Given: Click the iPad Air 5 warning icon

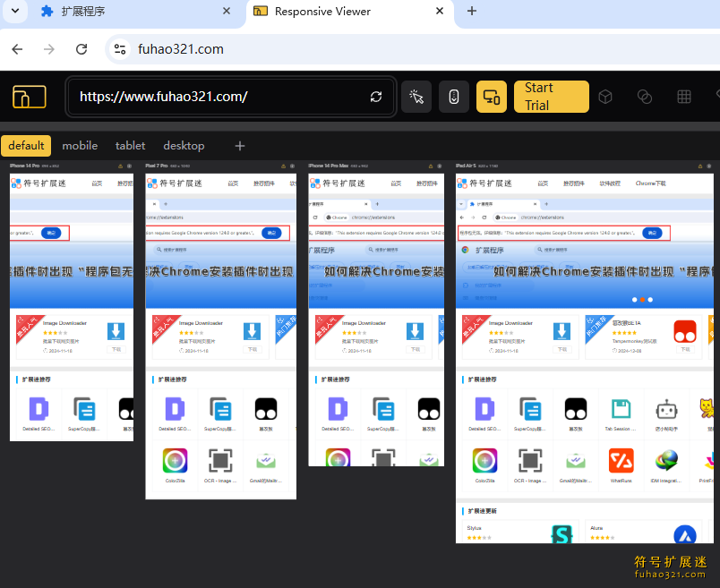Looking at the screenshot, I should 700,166.
